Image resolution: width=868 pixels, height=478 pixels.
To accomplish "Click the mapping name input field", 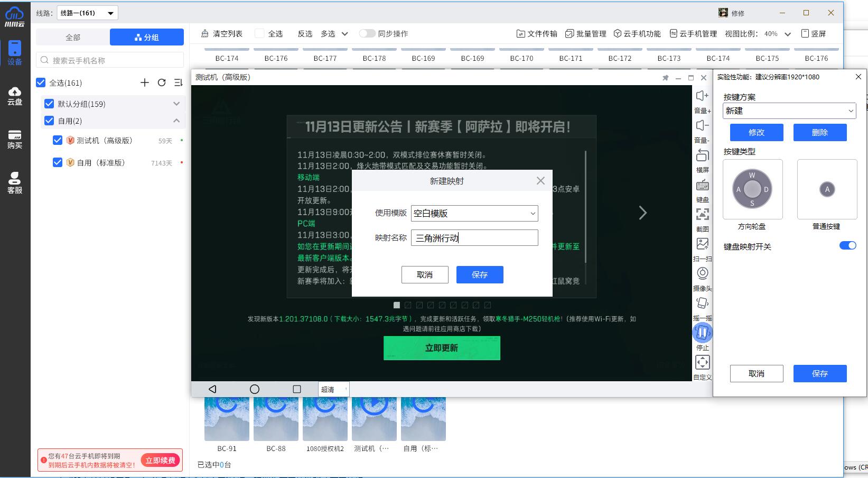I will pyautogui.click(x=474, y=238).
